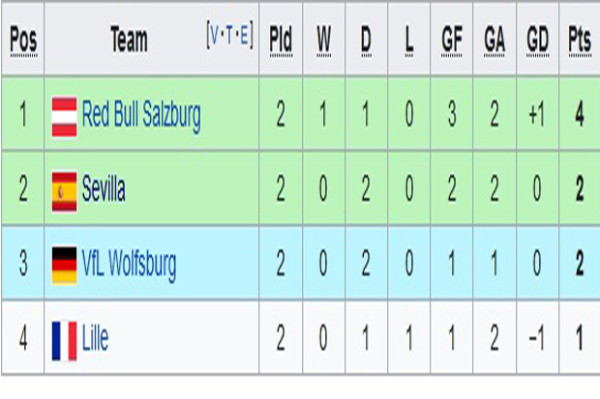Click the GF column header
This screenshot has width=600, height=399.
click(452, 41)
